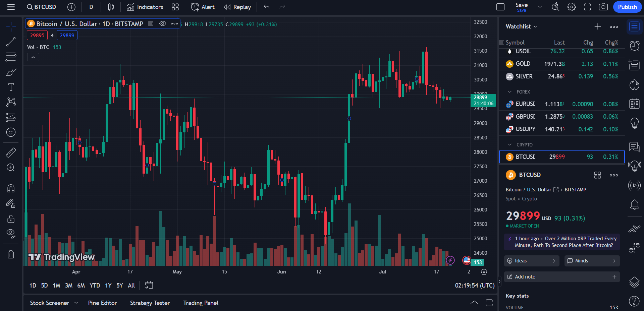
Task: Switch to the Strategy Tester tab
Action: pyautogui.click(x=150, y=303)
